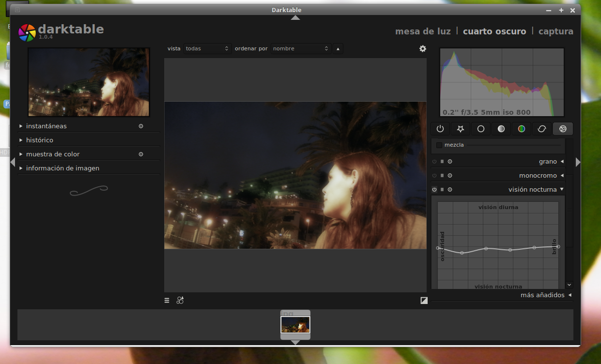The height and width of the screenshot is (364, 601).
Task: Enable the monocromo module power button
Action: point(434,176)
